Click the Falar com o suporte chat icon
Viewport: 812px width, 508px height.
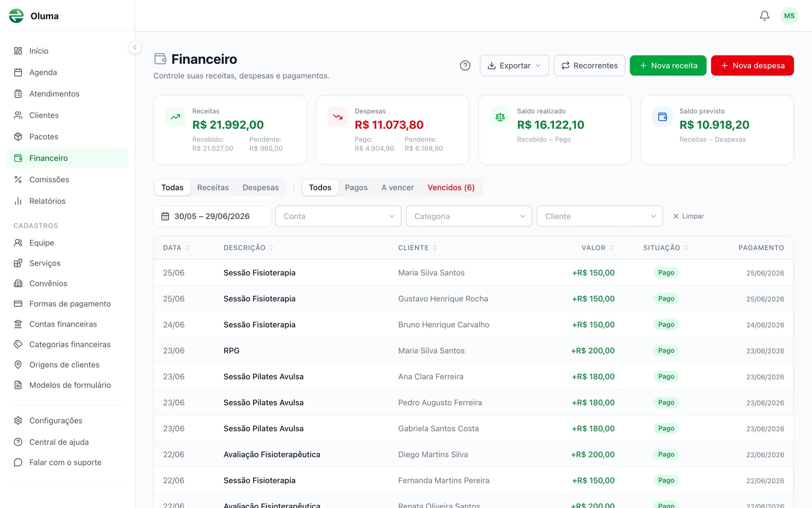tap(18, 462)
